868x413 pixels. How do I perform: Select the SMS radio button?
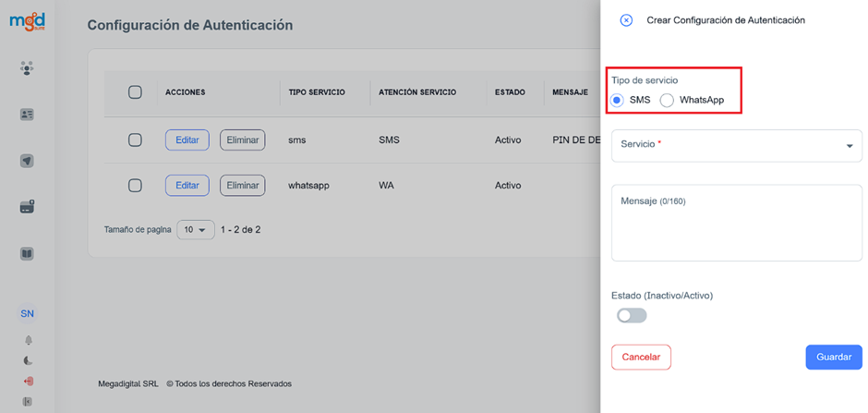(618, 100)
